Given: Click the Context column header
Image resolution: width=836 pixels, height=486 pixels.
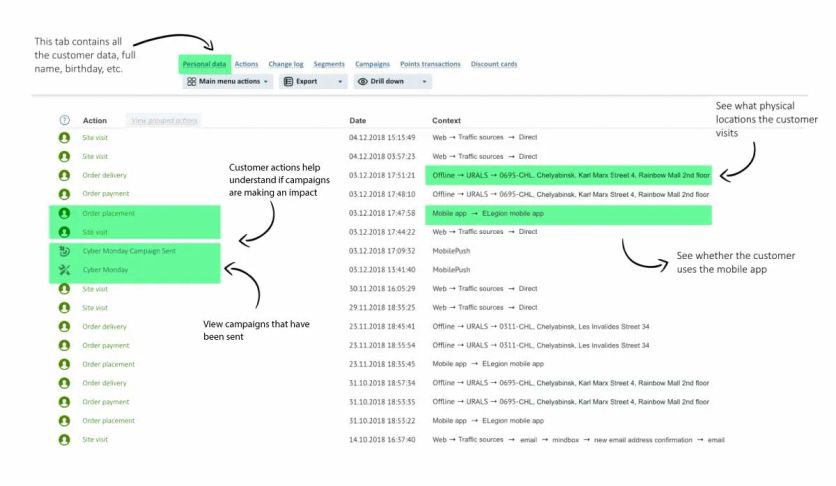Looking at the screenshot, I should point(446,121).
